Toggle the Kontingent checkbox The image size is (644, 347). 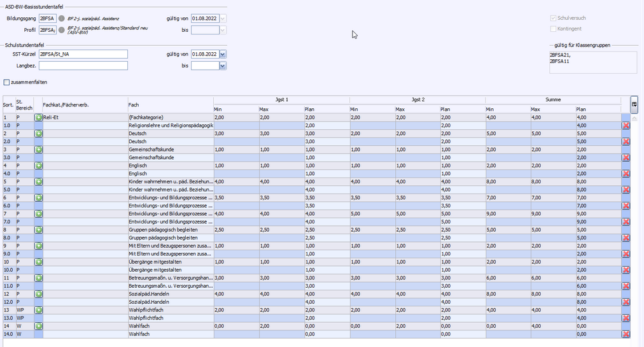553,29
